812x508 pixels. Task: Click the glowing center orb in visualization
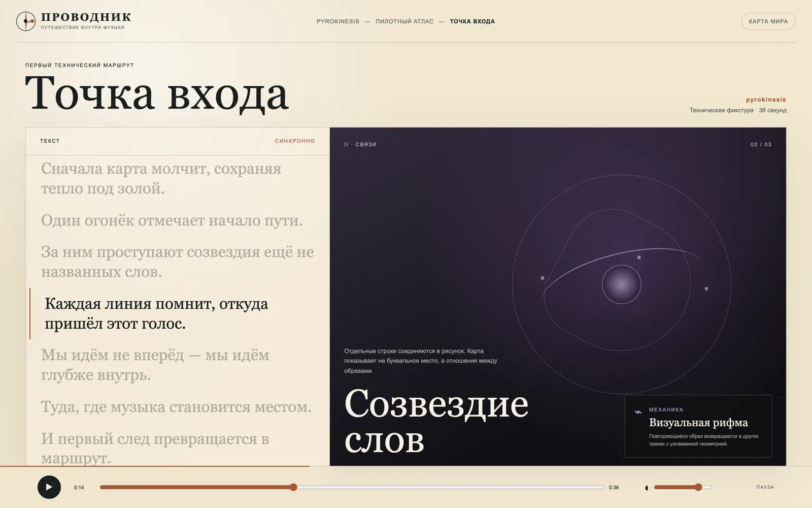coord(621,284)
